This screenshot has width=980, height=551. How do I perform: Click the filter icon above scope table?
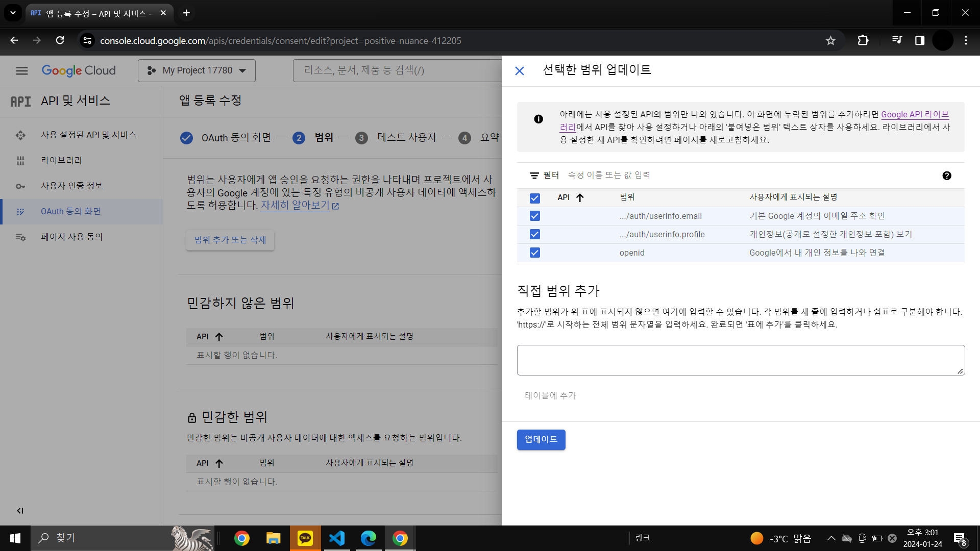(534, 176)
